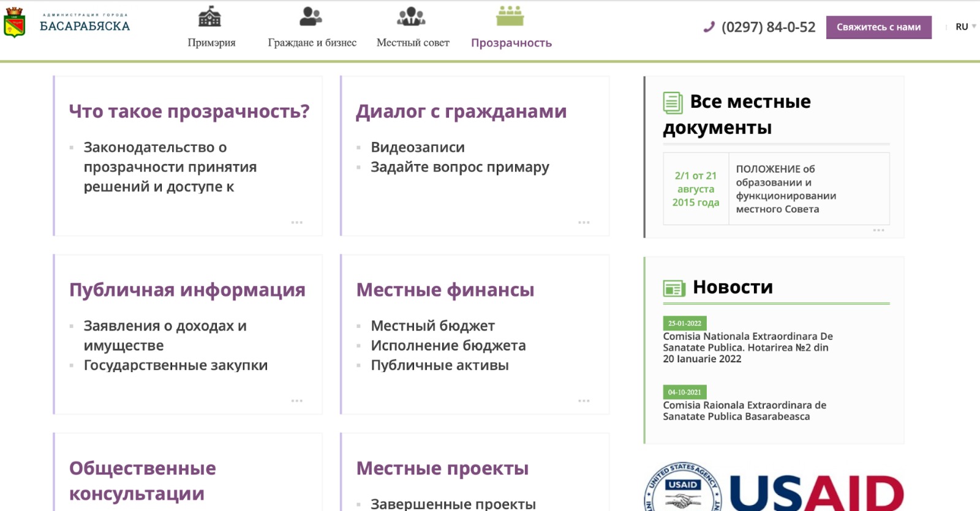Click the green transparency panel icon
980x511 pixels.
pyautogui.click(x=510, y=17)
